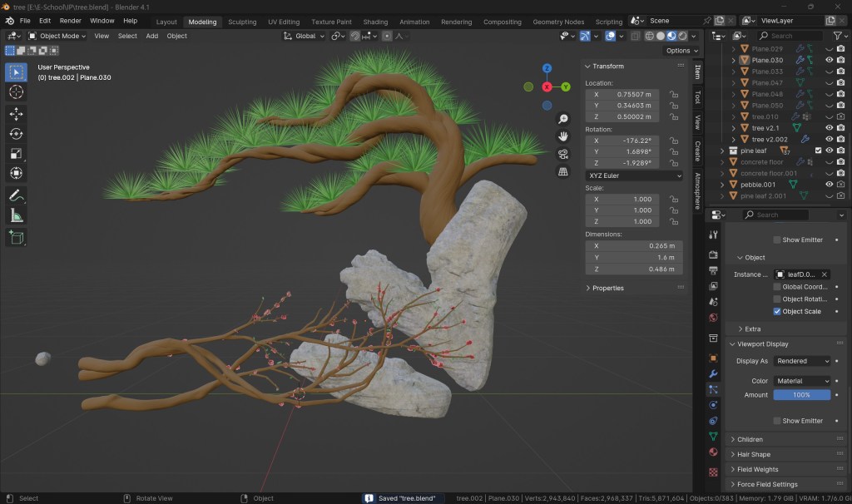
Task: Open the Render menu
Action: 71,20
